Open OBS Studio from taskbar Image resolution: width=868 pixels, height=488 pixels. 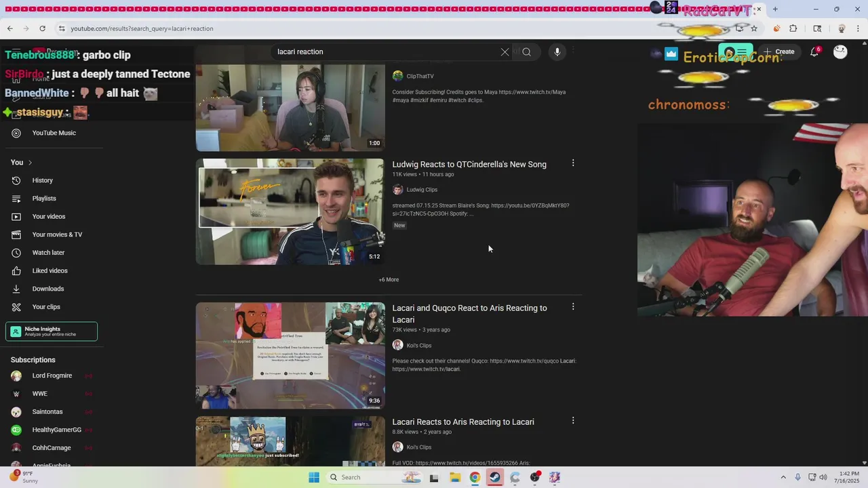(535, 477)
